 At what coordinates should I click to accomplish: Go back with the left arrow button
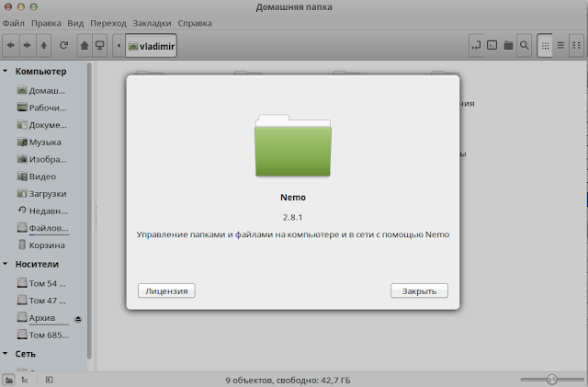(11, 45)
